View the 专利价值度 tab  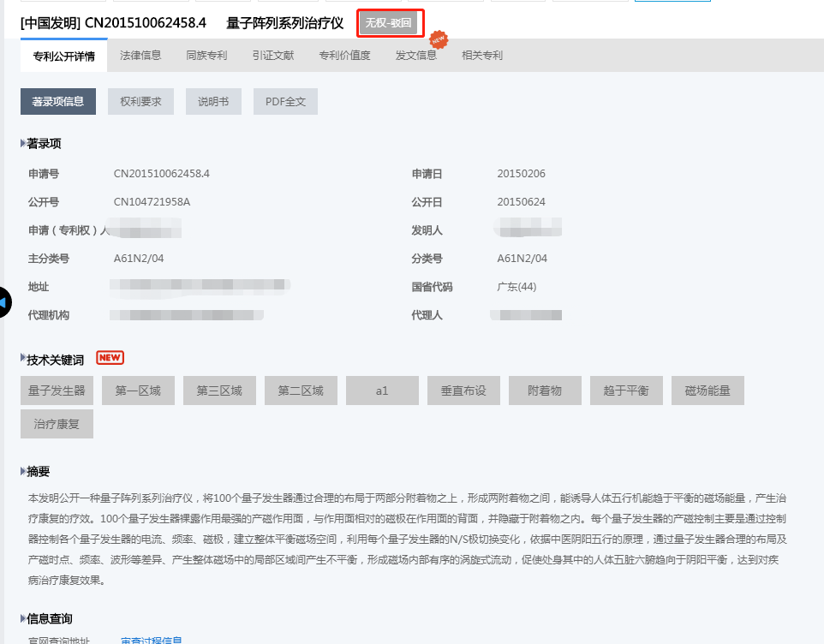[x=344, y=55]
